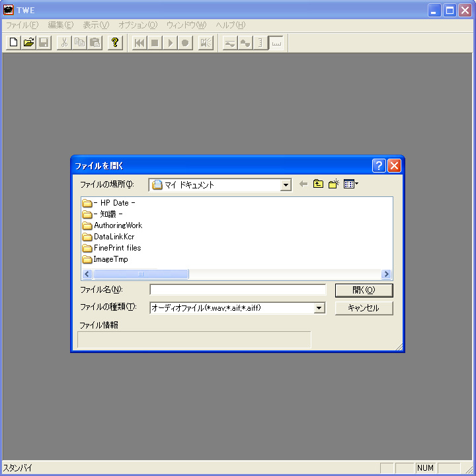Click the horizontal scrollbar thumb in file list
476x476 pixels.
(x=141, y=274)
